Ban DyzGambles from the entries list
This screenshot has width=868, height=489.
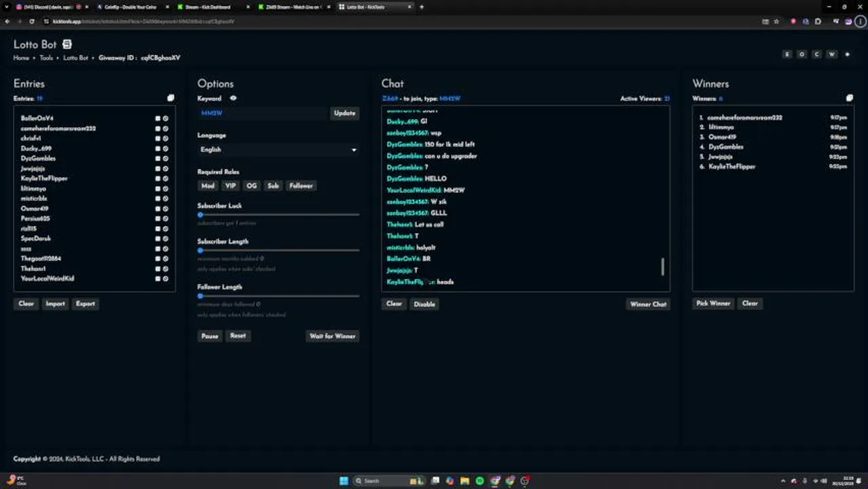tap(165, 158)
